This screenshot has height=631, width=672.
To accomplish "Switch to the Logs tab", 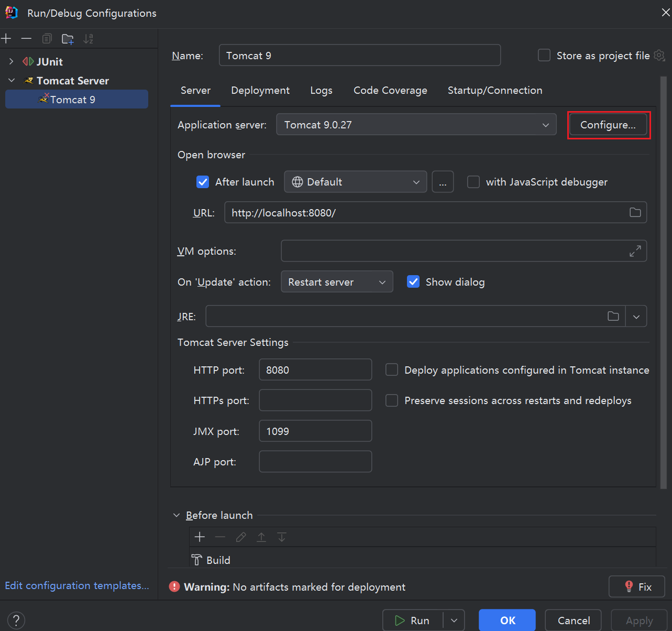I will tap(321, 90).
